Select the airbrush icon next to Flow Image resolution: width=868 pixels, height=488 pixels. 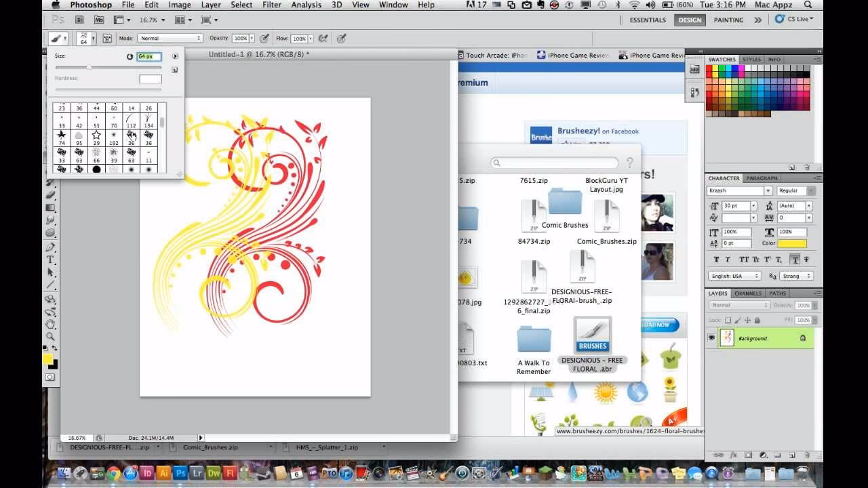coord(323,38)
